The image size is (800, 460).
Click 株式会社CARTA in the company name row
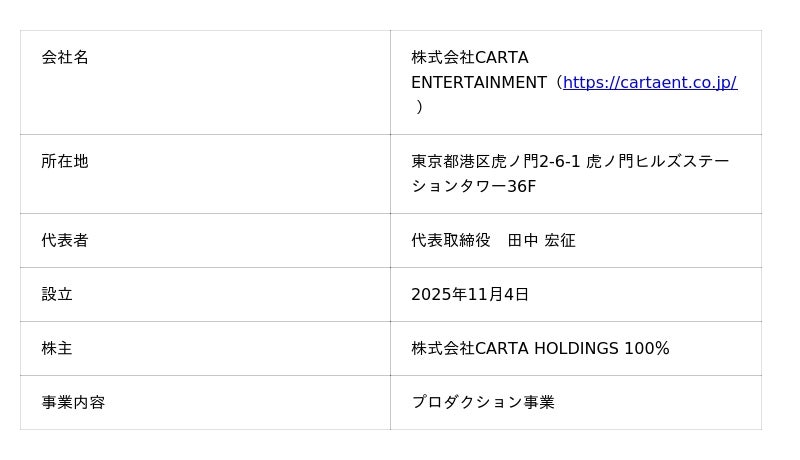(469, 58)
